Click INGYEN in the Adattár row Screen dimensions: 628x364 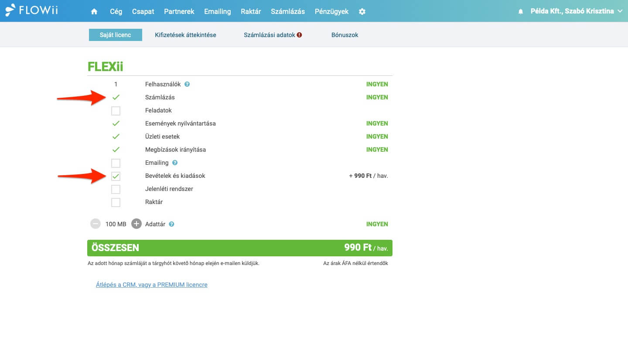pyautogui.click(x=377, y=224)
